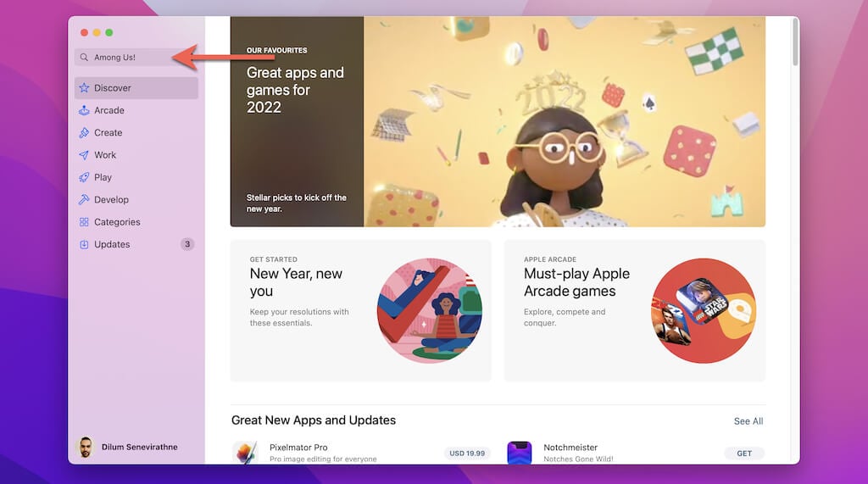The image size is (868, 484).
Task: Click the Develop hammer icon
Action: coord(84,200)
